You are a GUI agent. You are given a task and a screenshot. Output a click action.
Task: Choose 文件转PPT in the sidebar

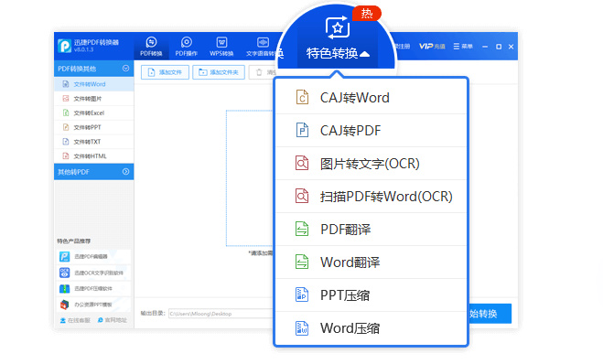(x=94, y=127)
